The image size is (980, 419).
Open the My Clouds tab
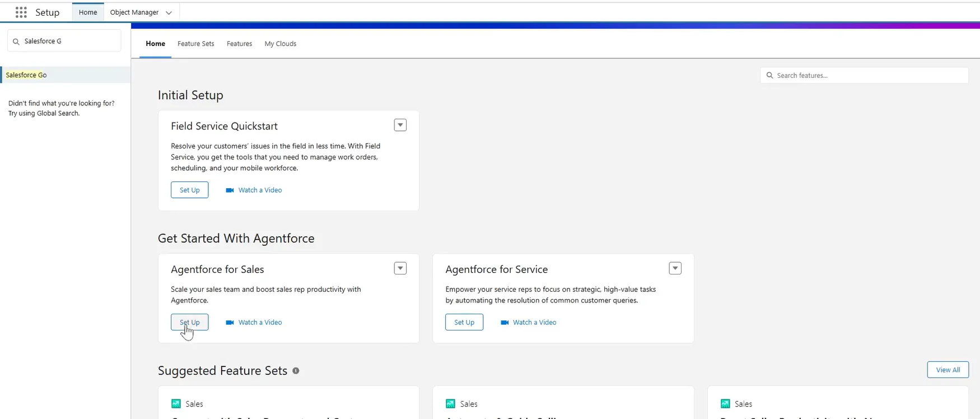point(280,44)
